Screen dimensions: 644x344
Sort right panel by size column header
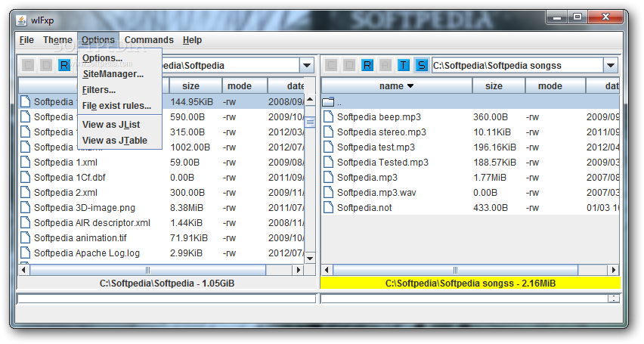point(499,86)
